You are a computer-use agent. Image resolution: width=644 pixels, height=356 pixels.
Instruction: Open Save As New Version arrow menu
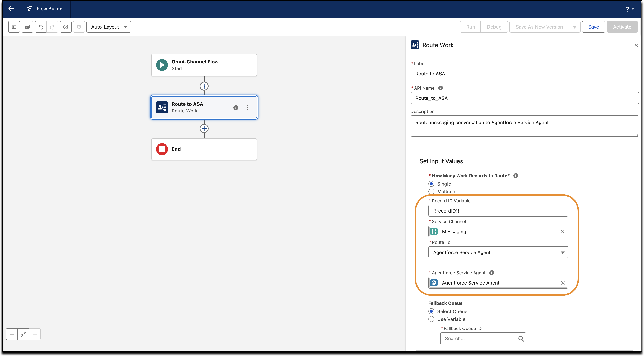pyautogui.click(x=574, y=27)
